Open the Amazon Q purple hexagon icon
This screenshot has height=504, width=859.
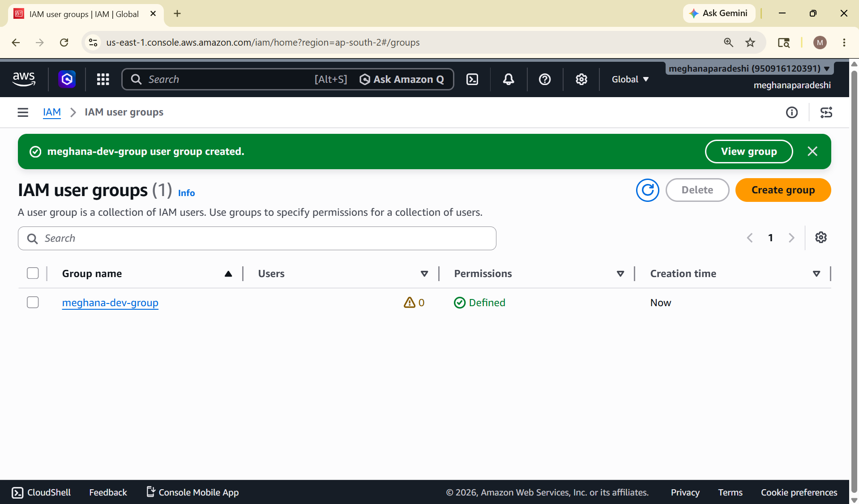67,79
